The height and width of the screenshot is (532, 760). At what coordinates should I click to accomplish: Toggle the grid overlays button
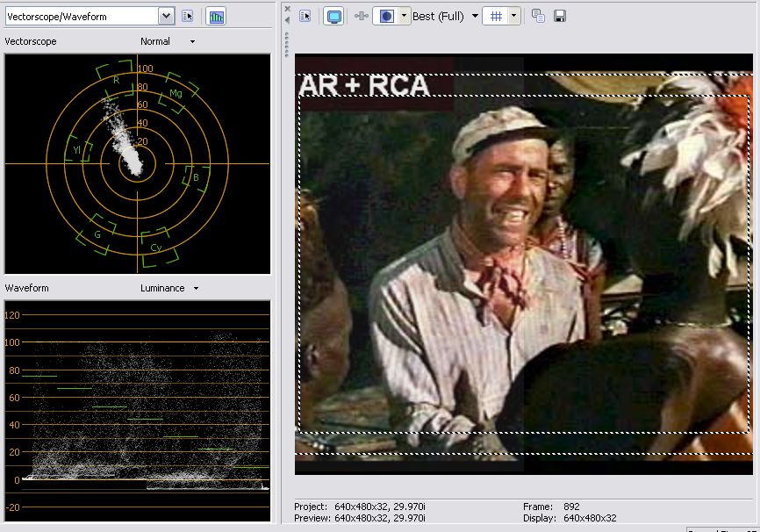click(x=496, y=17)
